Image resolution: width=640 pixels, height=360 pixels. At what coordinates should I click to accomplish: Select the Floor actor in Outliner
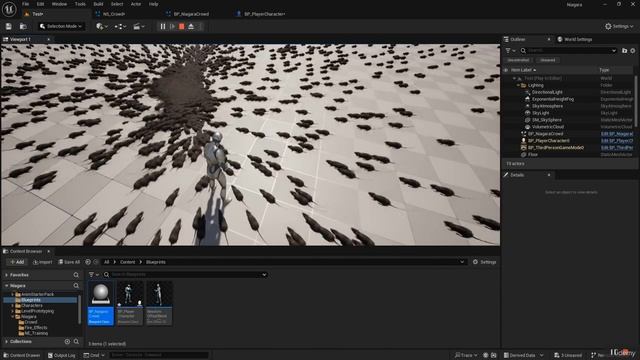[x=533, y=155]
